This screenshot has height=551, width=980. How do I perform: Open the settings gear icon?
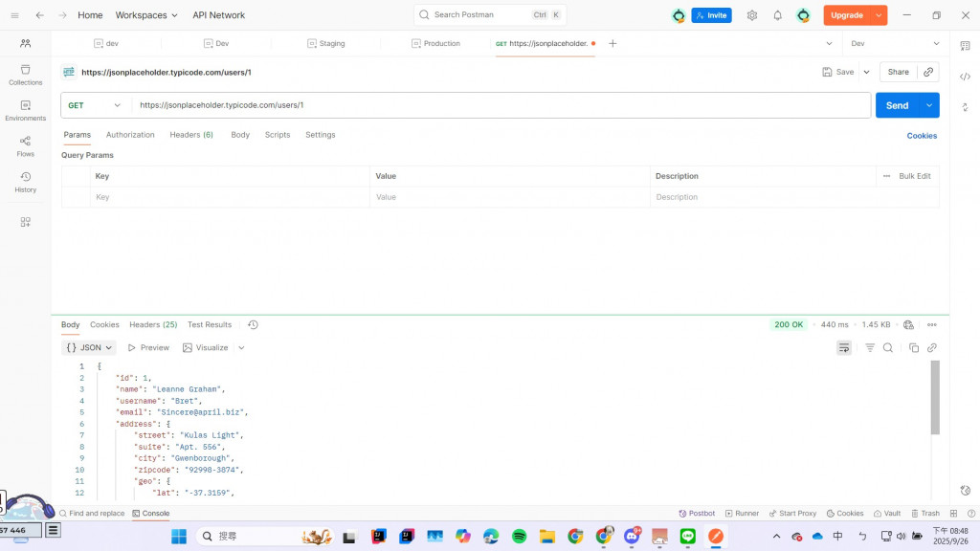[752, 15]
